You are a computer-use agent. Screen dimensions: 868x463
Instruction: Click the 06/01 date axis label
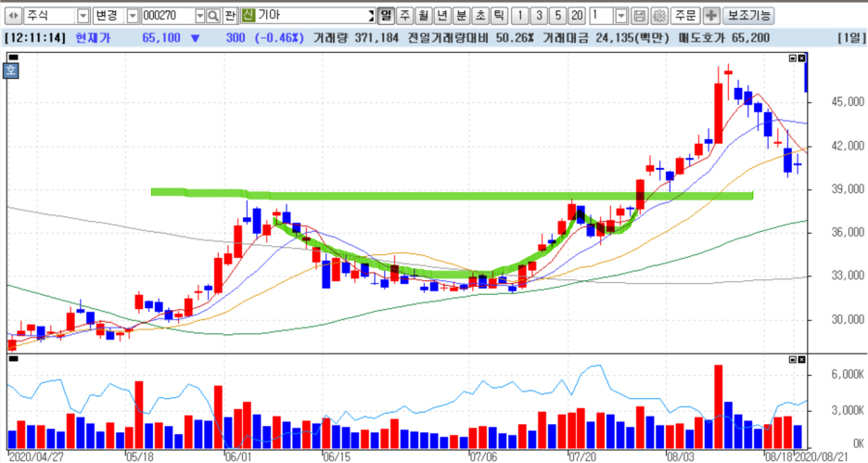[237, 457]
